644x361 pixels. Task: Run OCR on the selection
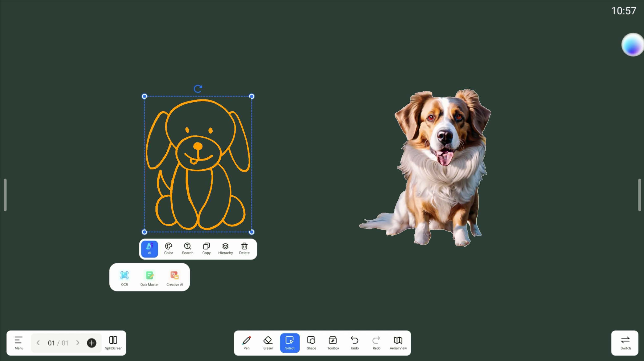point(125,277)
